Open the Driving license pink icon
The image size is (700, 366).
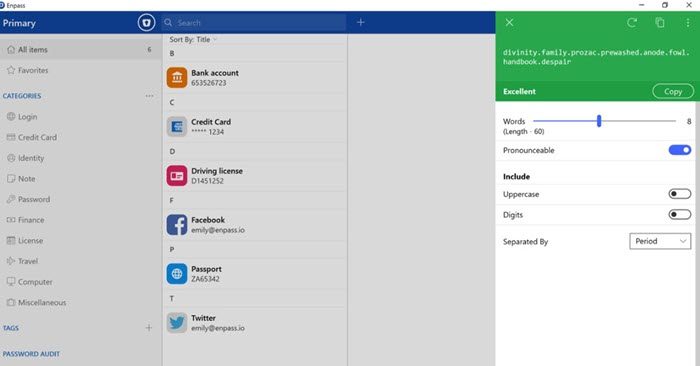tap(177, 175)
